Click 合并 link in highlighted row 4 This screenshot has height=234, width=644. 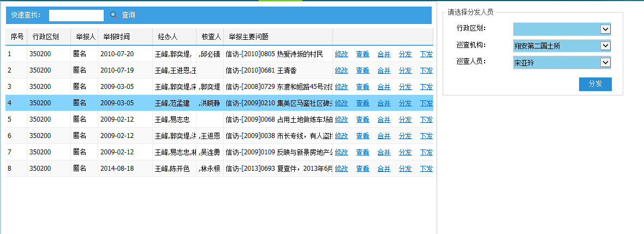tap(384, 103)
